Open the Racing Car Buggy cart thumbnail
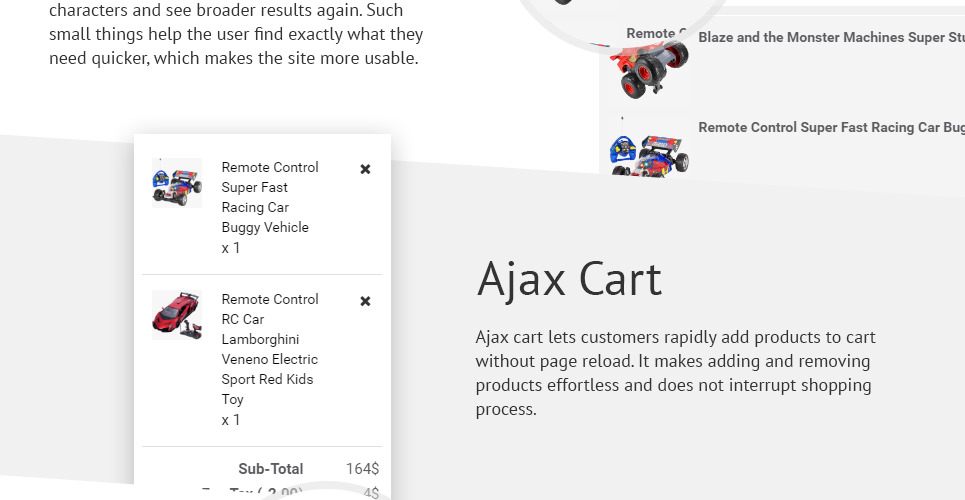The image size is (965, 500). pyautogui.click(x=177, y=184)
